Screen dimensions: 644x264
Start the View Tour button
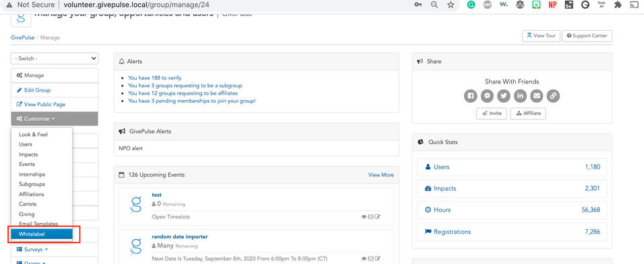coord(541,36)
